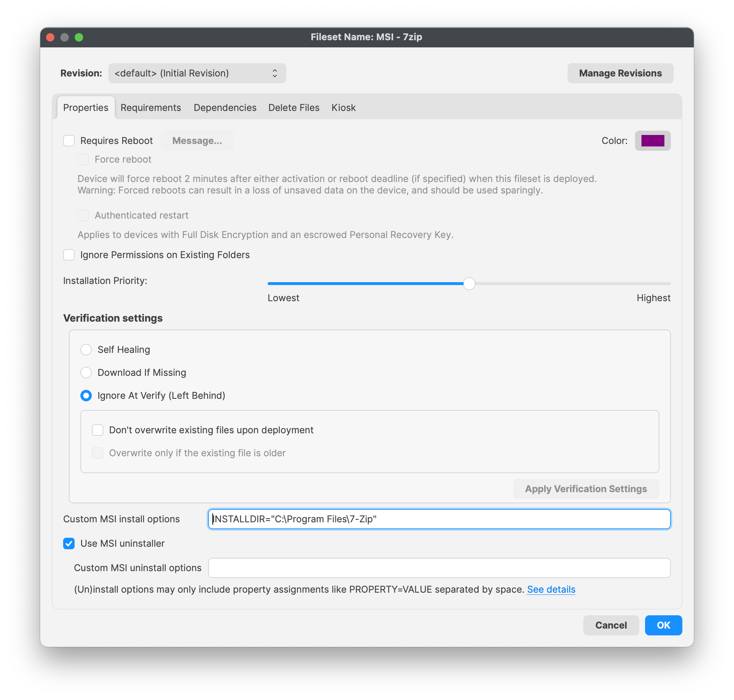
Task: Click the See details link
Action: [552, 589]
